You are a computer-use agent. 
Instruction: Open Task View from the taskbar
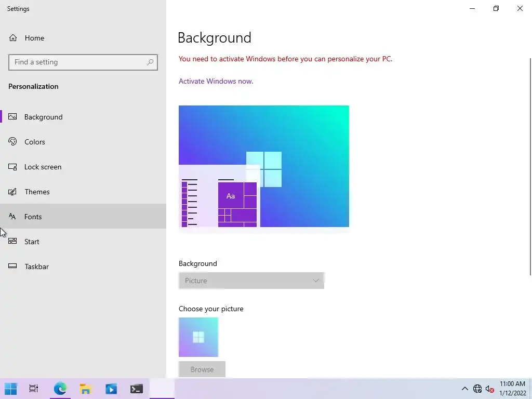click(x=34, y=389)
